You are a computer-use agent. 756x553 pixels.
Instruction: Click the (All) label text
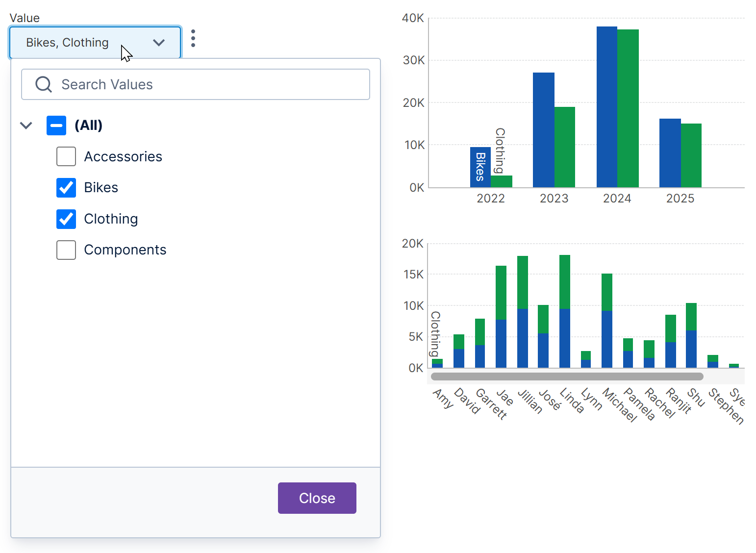coord(89,126)
